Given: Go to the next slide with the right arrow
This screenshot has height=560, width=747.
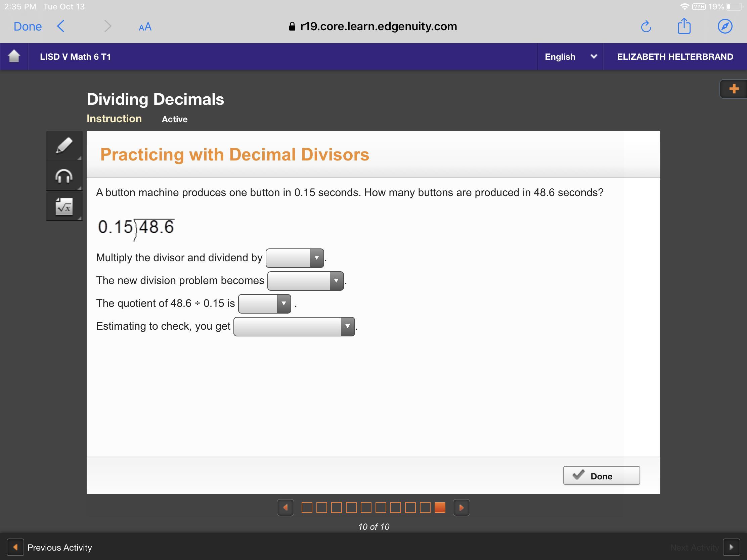Looking at the screenshot, I should (461, 508).
